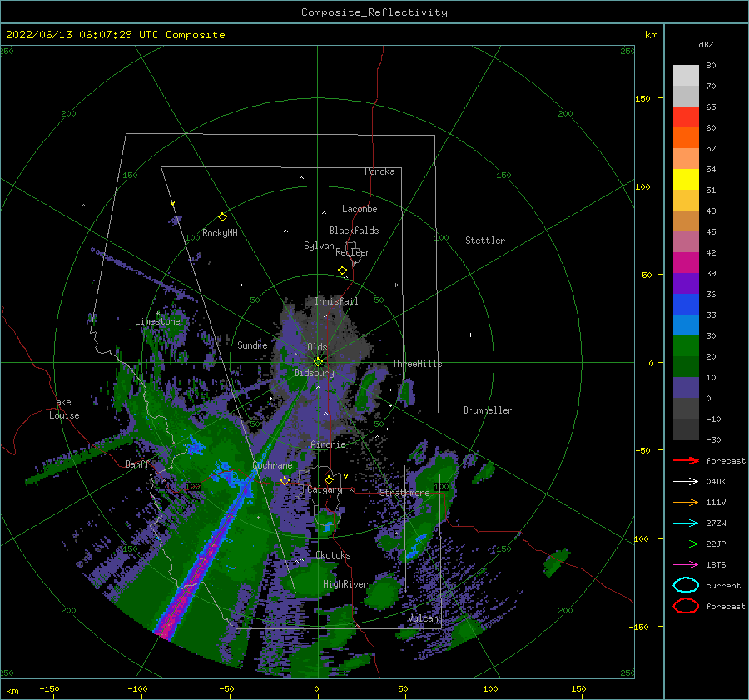Click yellow diamond marker under Cochrane label
The width and height of the screenshot is (749, 700).
[x=285, y=480]
